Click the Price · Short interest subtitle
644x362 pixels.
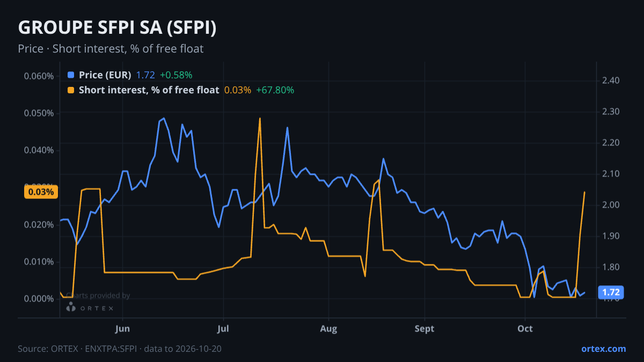click(111, 49)
